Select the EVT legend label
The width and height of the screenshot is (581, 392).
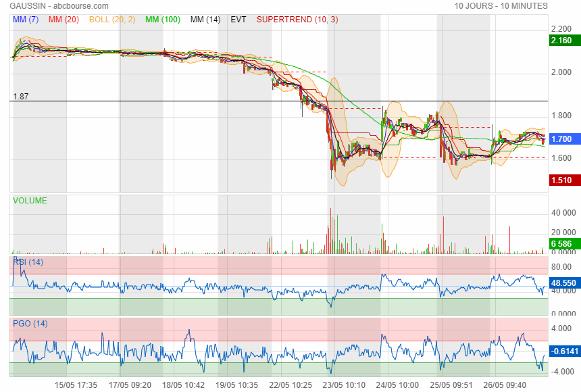(x=238, y=20)
